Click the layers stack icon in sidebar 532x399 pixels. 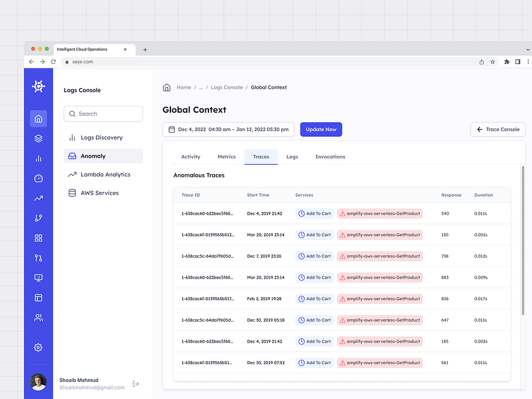(x=38, y=139)
